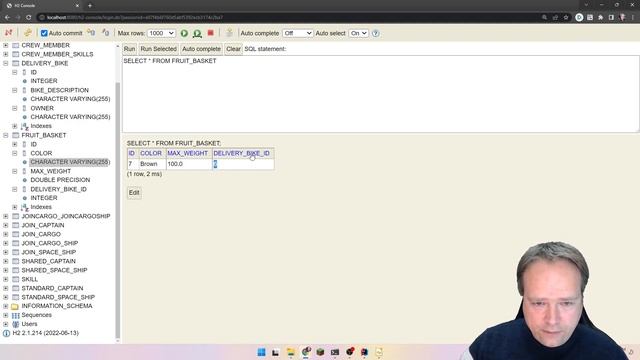The width and height of the screenshot is (640, 360).
Task: Click the Run button
Action: pos(129,49)
